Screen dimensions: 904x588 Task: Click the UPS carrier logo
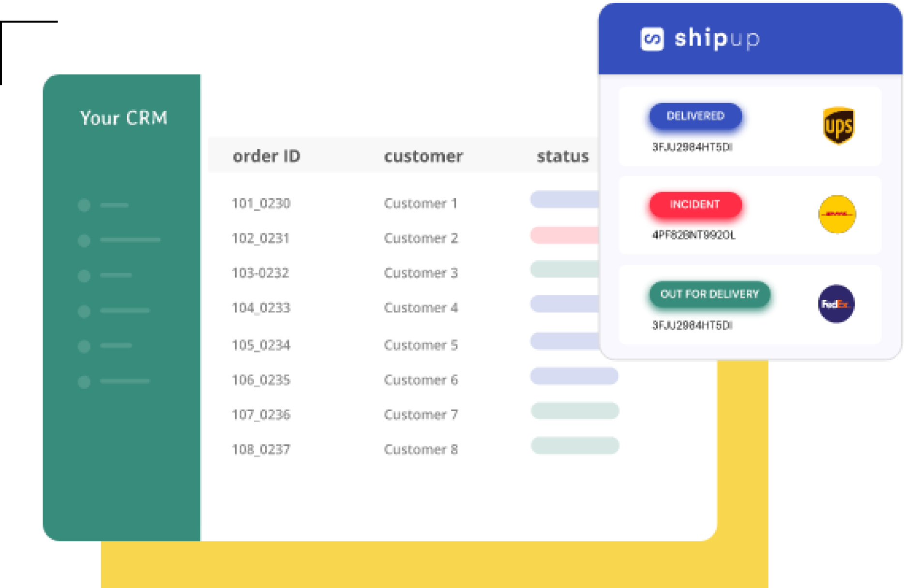[838, 126]
